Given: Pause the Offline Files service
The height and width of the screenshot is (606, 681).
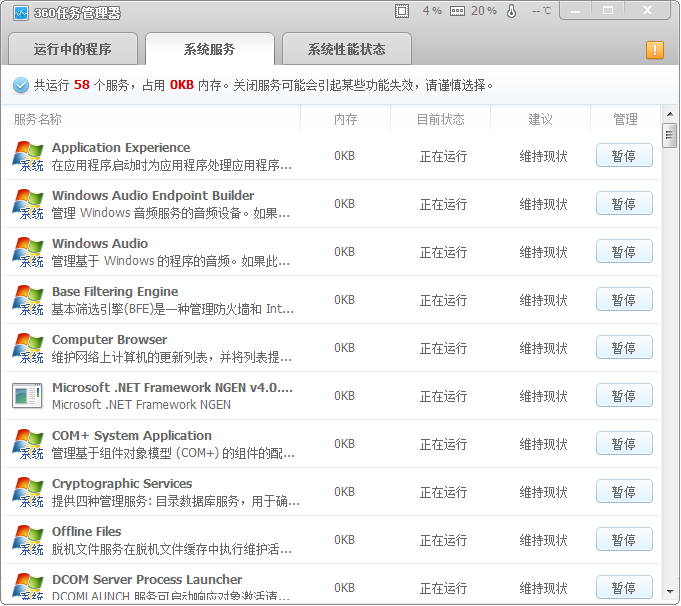Looking at the screenshot, I should tap(624, 540).
